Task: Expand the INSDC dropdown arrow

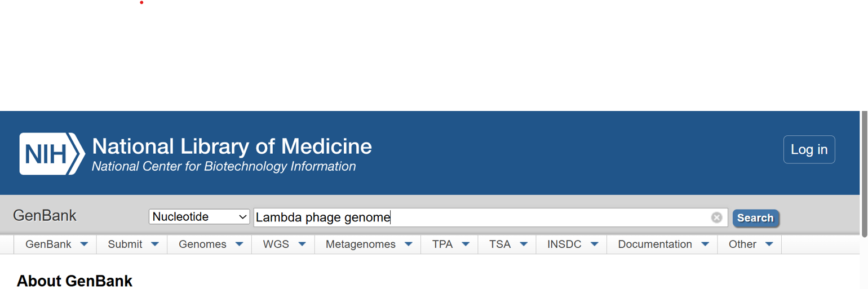Action: point(594,244)
